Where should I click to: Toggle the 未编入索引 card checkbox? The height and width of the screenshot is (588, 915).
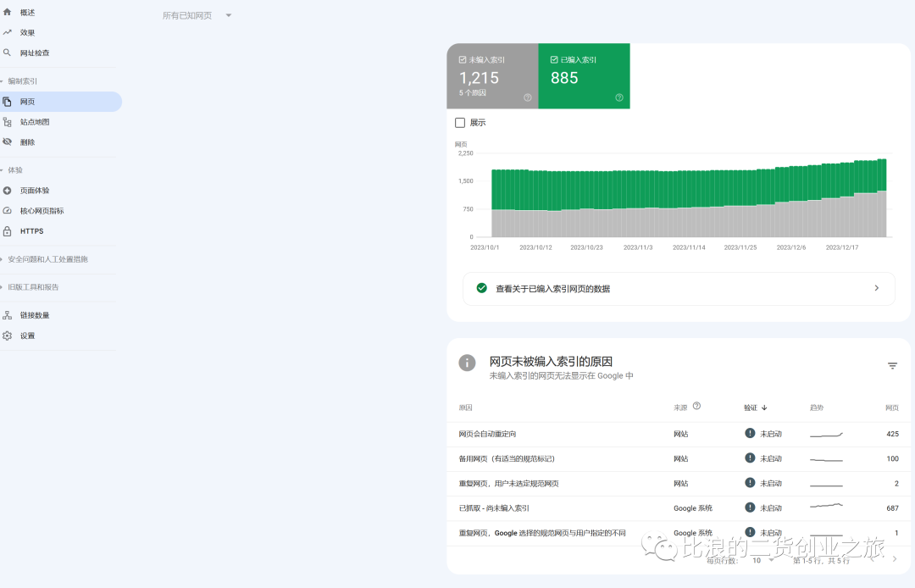[462, 58]
